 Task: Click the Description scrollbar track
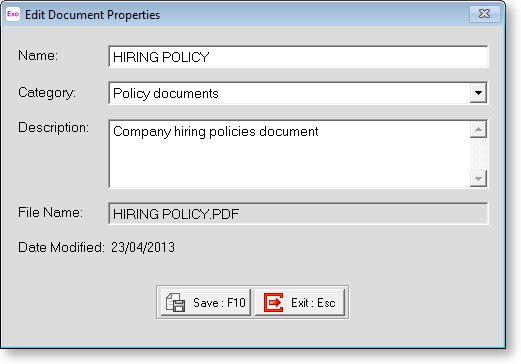478,154
